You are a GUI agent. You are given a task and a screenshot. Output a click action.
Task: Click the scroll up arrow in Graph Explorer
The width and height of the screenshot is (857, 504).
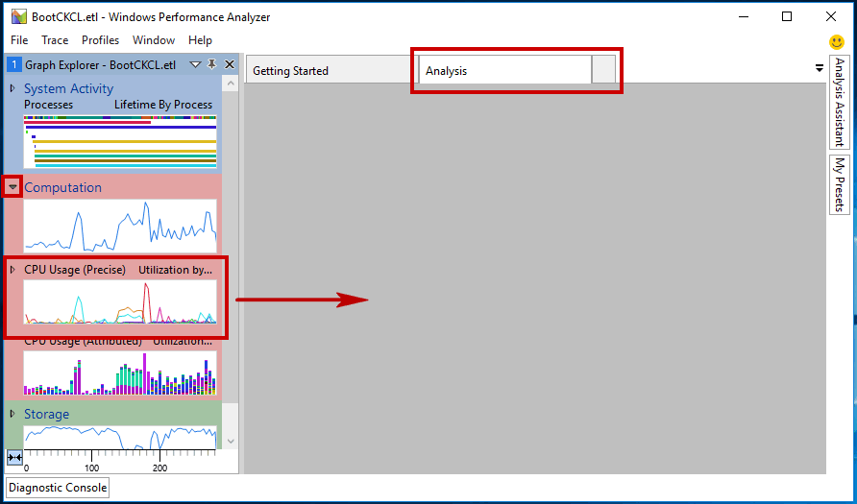230,84
